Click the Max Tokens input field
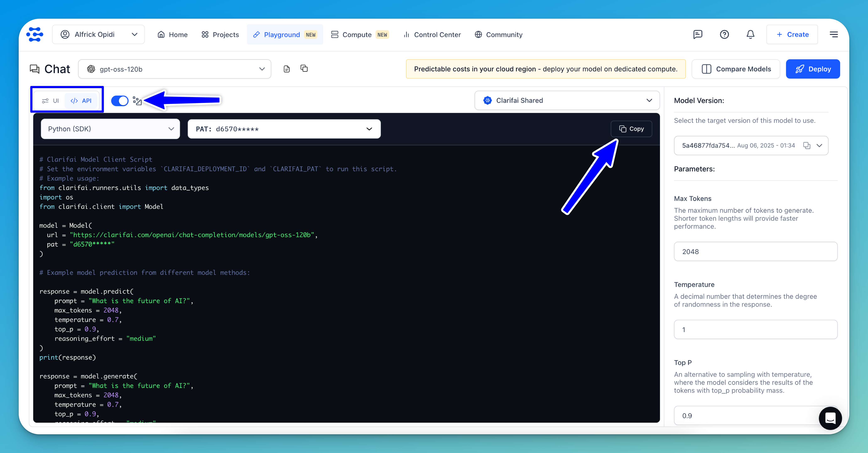Screen dimensions: 868x453 pyautogui.click(x=755, y=252)
